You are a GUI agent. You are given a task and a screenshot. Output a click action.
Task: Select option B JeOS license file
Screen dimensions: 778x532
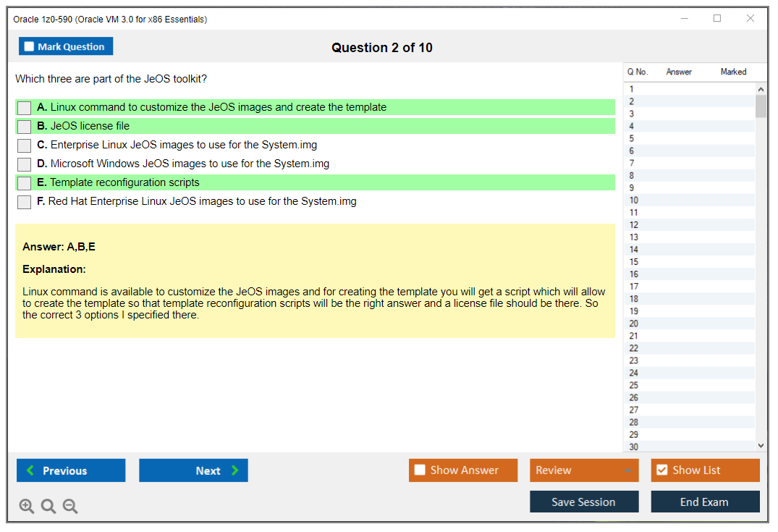25,127
